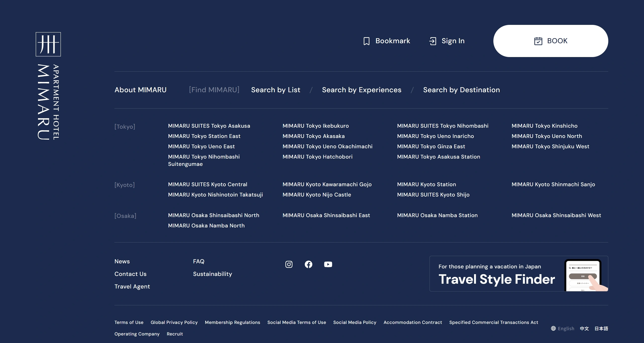
Task: Go to Search by Experiences
Action: 361,90
